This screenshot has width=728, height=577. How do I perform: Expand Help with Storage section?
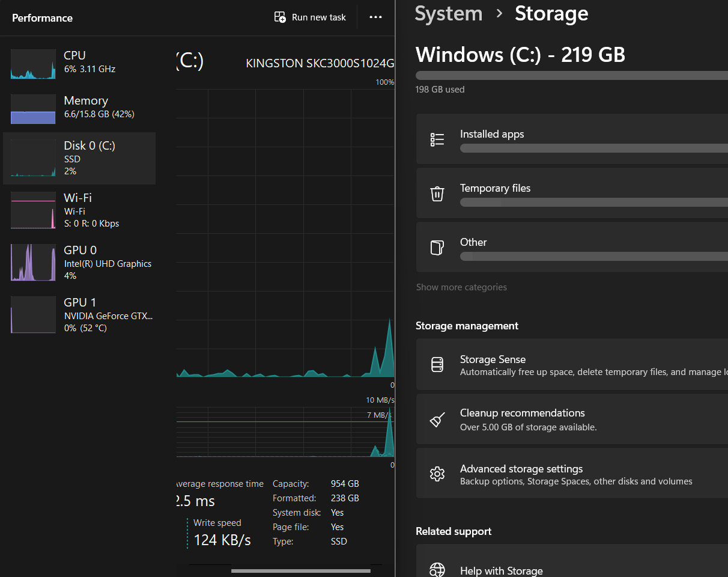point(572,561)
